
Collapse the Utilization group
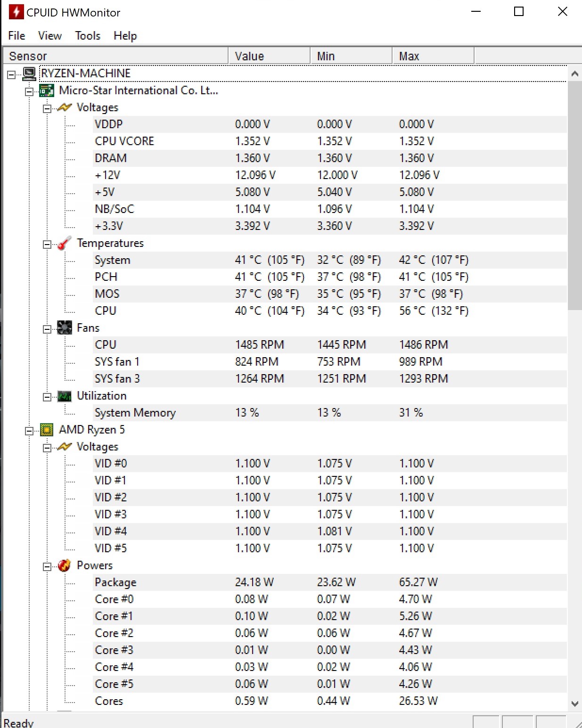47,397
